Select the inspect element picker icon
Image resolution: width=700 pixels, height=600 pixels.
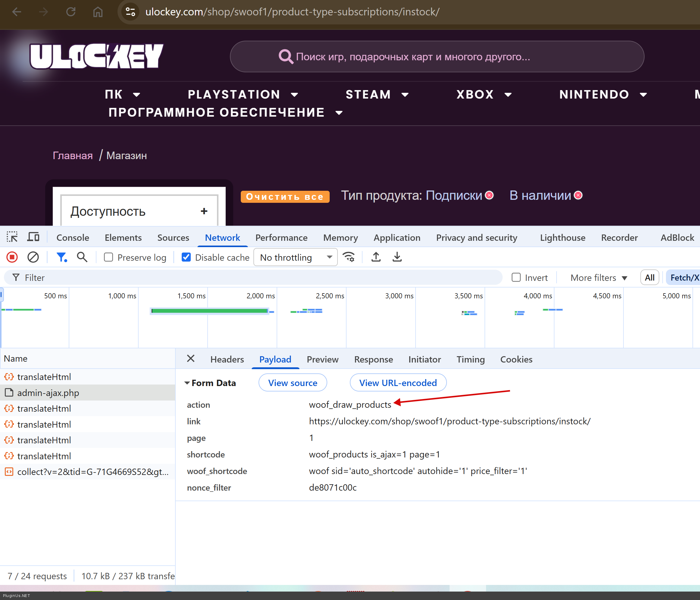coord(12,237)
